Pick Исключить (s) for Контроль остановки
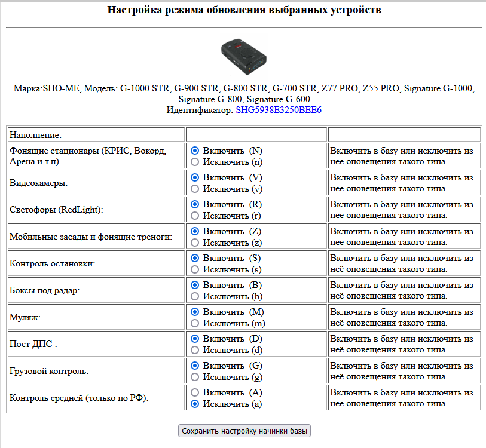Screen dimensions: 486x448 click(195, 269)
